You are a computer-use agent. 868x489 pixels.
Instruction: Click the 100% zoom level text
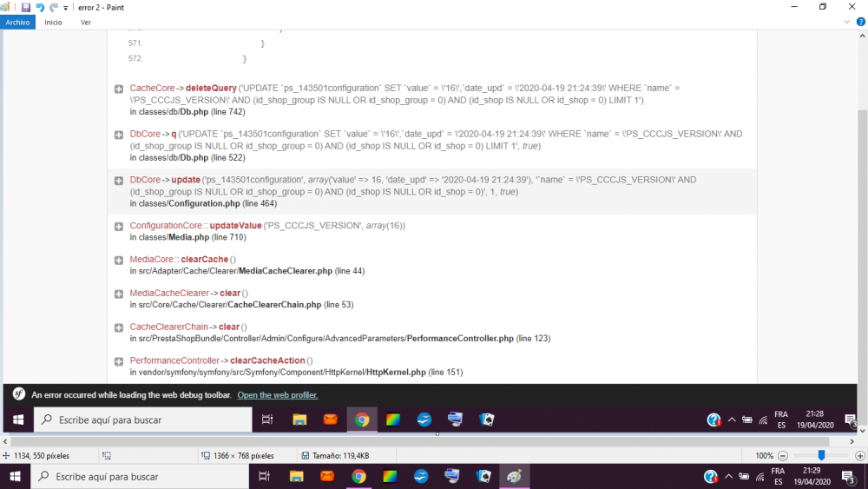[x=764, y=456]
